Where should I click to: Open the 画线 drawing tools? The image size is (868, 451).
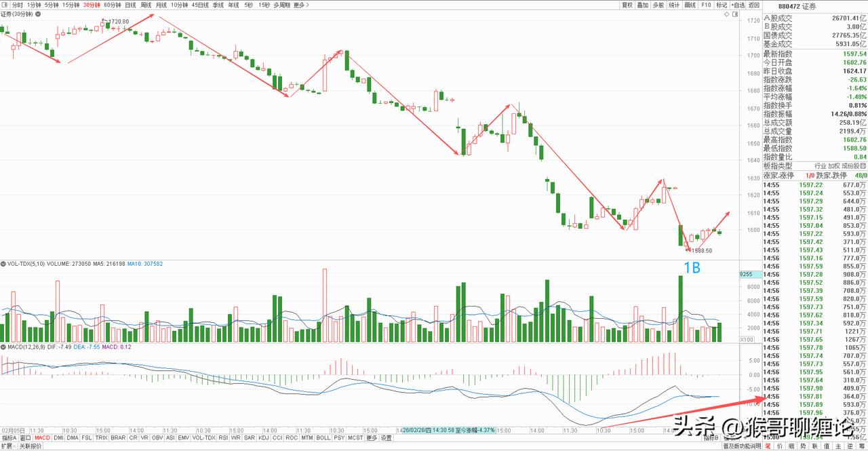690,5
